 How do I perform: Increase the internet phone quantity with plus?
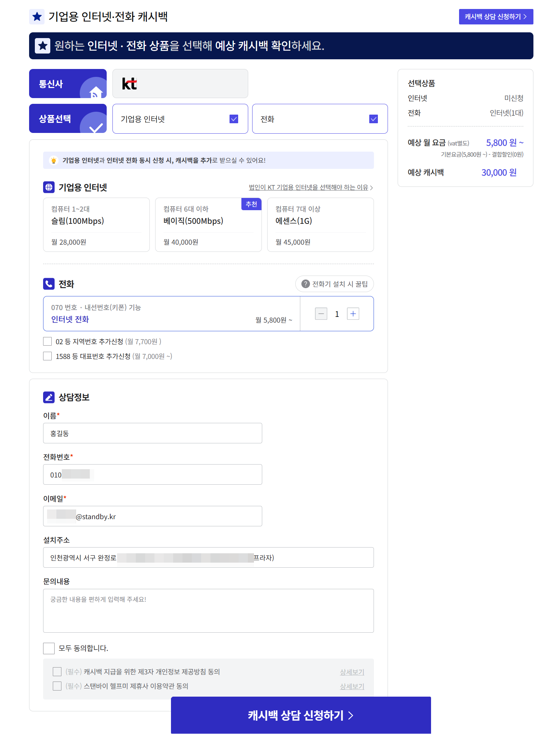[353, 314]
